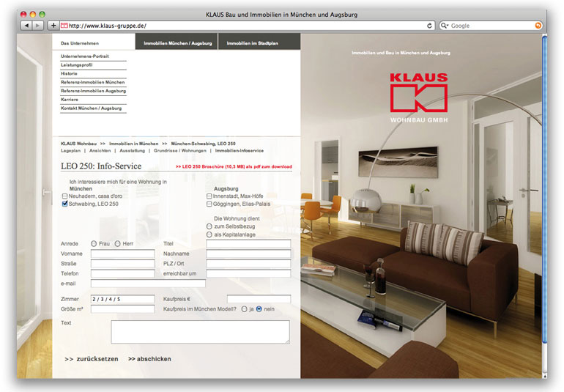Uncheck the Schwabing, LEO 250 checkbox
This screenshot has height=392, width=564.
click(x=65, y=204)
